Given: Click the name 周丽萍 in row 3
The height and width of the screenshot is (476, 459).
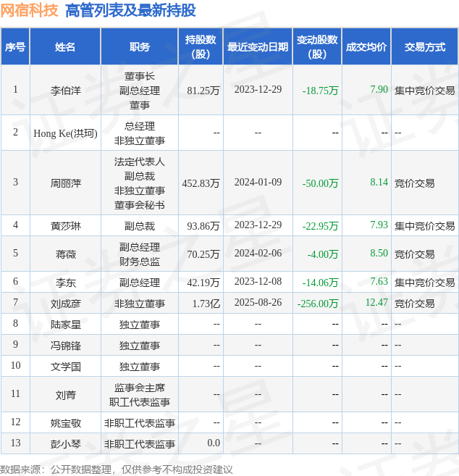Looking at the screenshot, I should [x=66, y=183].
